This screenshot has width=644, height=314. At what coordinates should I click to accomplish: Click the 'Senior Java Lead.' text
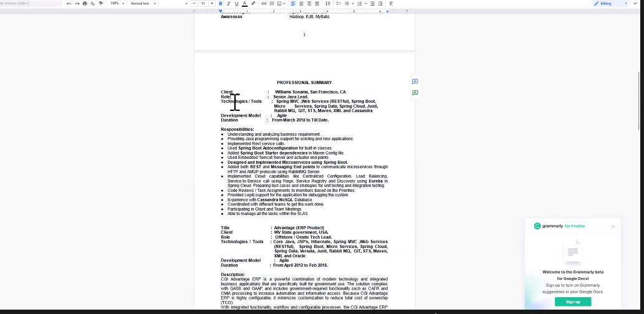[x=291, y=97]
